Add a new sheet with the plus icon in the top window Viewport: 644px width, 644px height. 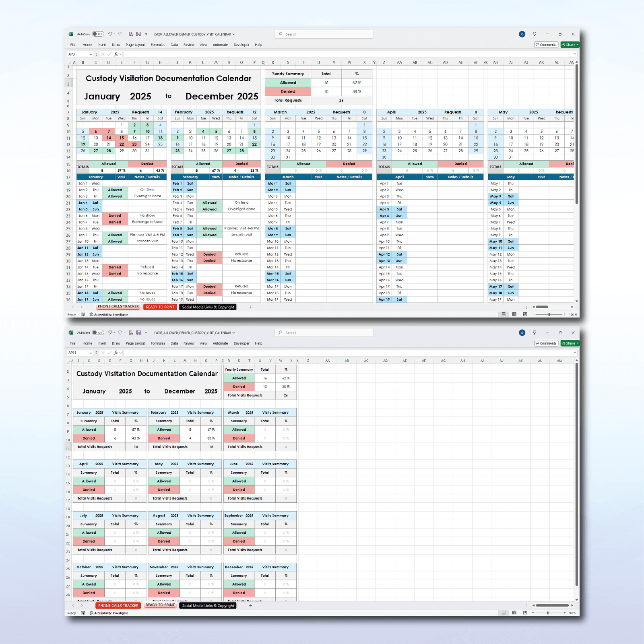[250, 307]
